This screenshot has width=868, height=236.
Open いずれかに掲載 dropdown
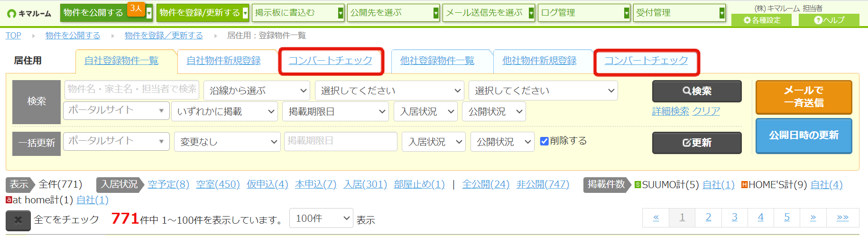click(x=224, y=111)
